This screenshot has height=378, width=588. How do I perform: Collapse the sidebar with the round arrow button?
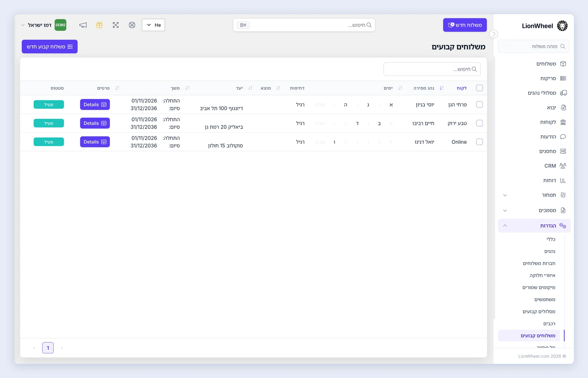coord(494,34)
